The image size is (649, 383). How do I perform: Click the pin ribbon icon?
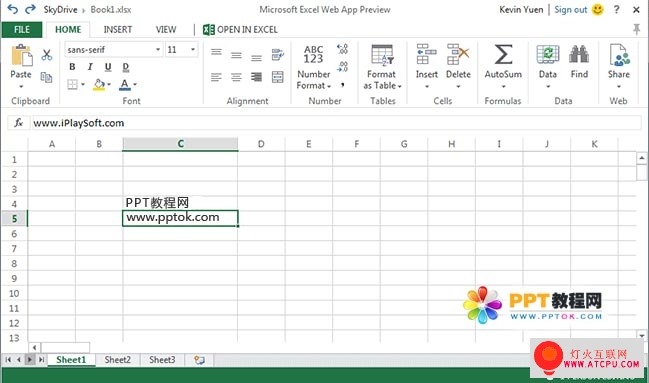click(637, 29)
